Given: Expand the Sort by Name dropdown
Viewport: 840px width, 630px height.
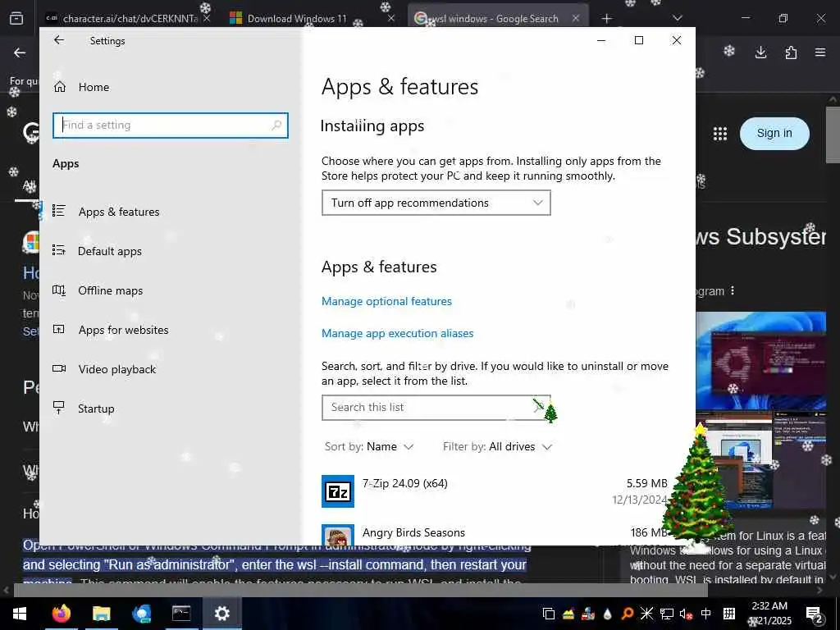Looking at the screenshot, I should pyautogui.click(x=369, y=447).
